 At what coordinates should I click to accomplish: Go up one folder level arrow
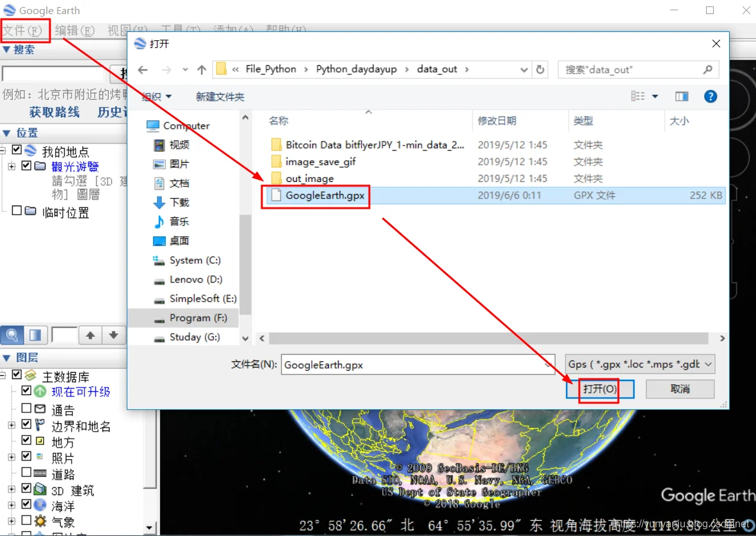[x=202, y=70]
